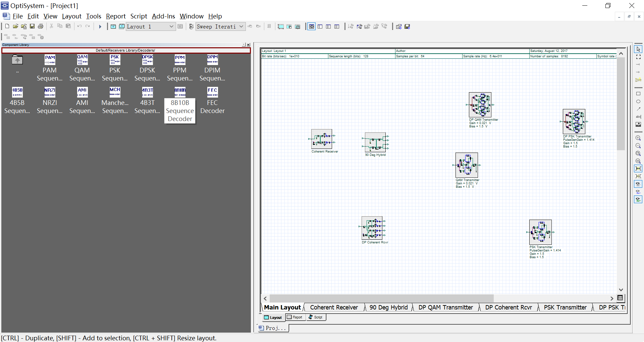Toggle the fourth view split mode button

pyautogui.click(x=337, y=26)
